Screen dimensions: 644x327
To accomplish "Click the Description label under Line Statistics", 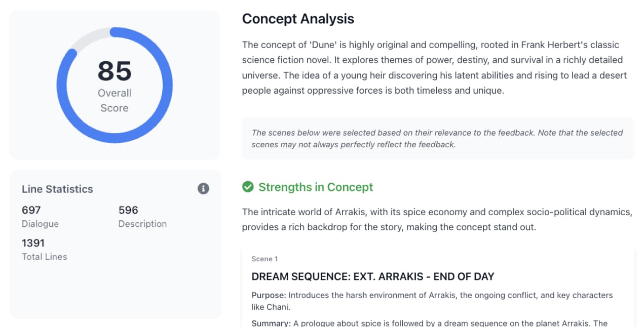I will pyautogui.click(x=142, y=224).
